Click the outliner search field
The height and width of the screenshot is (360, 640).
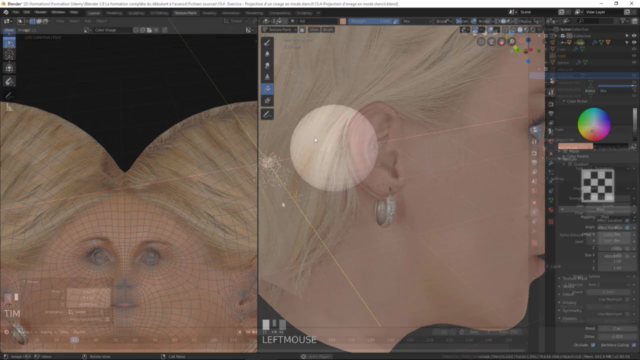(x=597, y=21)
